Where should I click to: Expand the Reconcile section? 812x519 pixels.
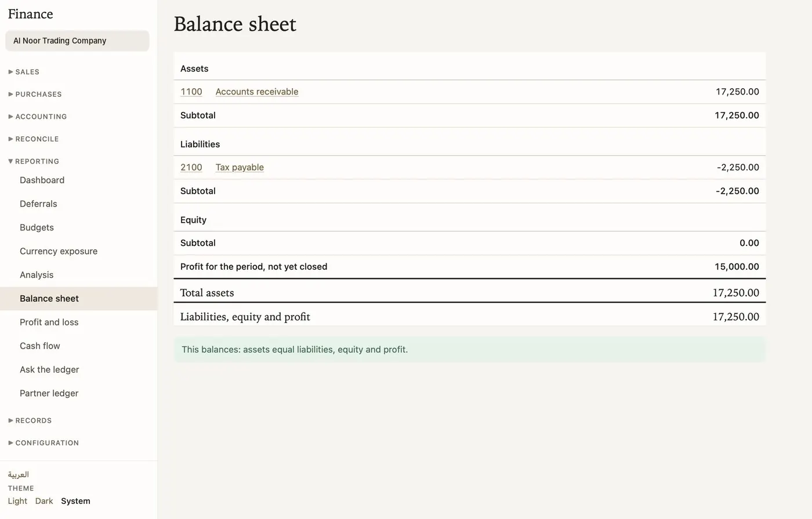coord(34,139)
